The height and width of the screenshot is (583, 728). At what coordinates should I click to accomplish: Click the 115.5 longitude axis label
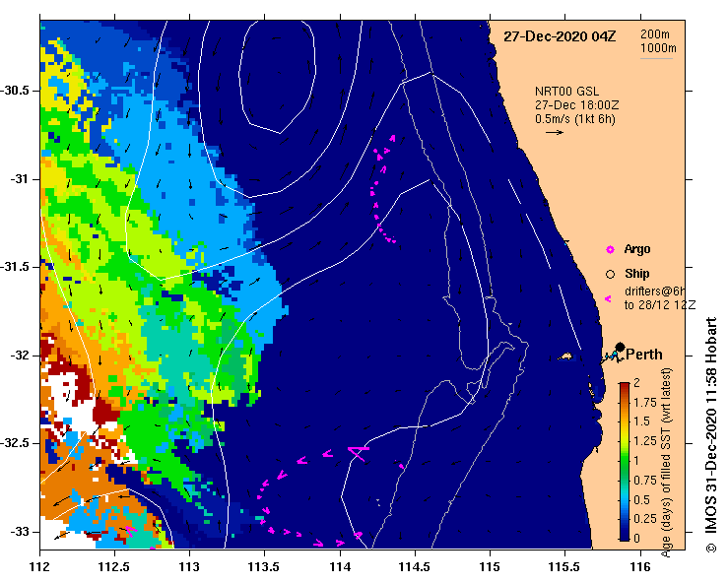coord(564,567)
